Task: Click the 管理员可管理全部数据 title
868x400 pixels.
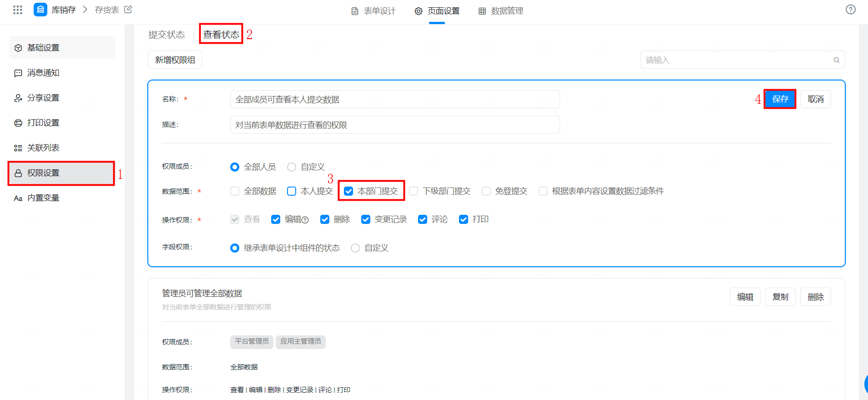Action: 202,294
